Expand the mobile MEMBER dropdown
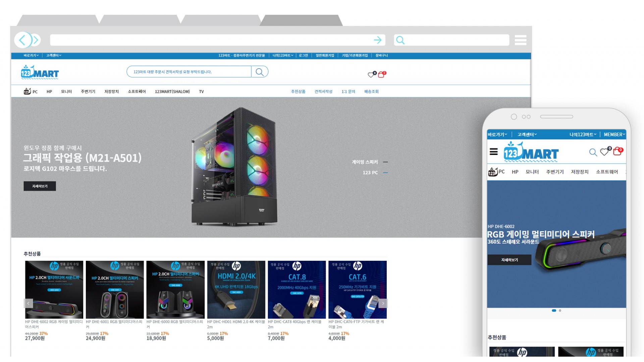This screenshot has width=644, height=362. pyautogui.click(x=614, y=134)
